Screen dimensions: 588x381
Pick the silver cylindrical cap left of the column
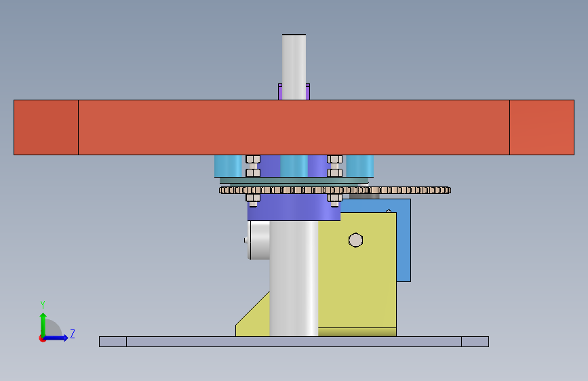(x=259, y=240)
